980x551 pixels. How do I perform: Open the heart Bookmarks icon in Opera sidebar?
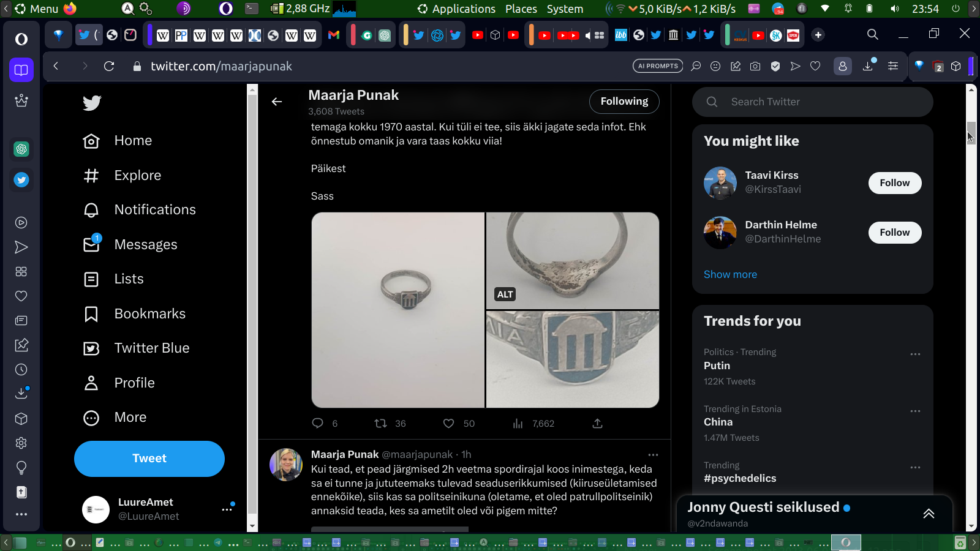21,296
